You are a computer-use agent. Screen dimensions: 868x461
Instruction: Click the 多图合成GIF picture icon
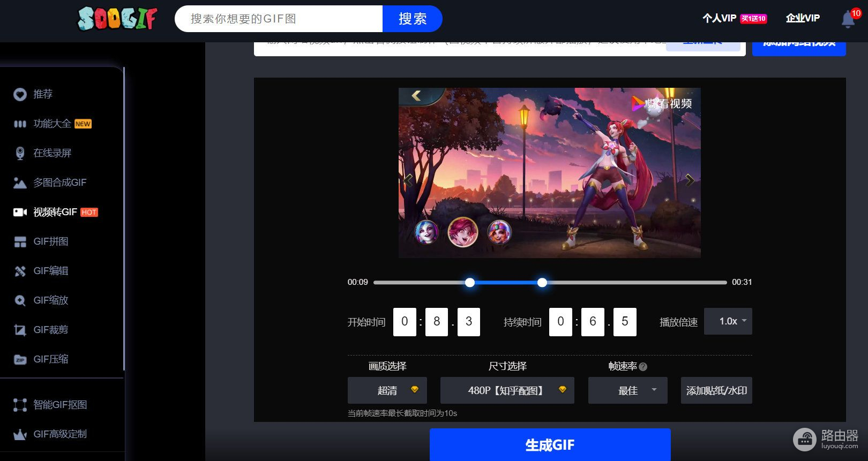[20, 183]
